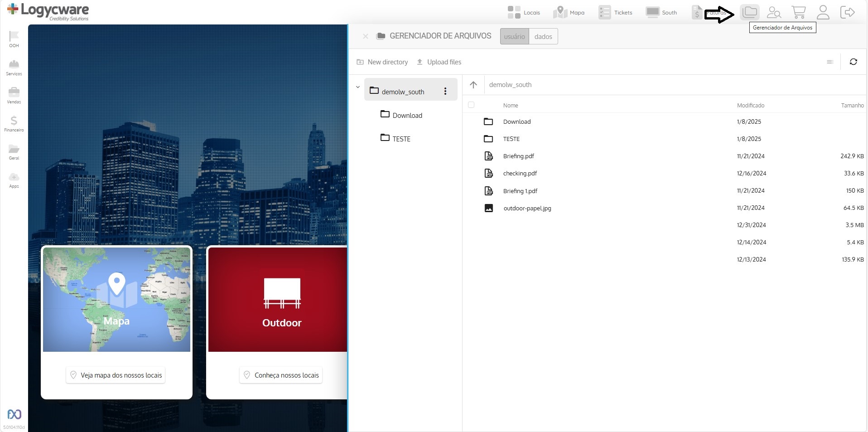868x432 pixels.
Task: Select demolw_south folder in tree
Action: (411, 89)
